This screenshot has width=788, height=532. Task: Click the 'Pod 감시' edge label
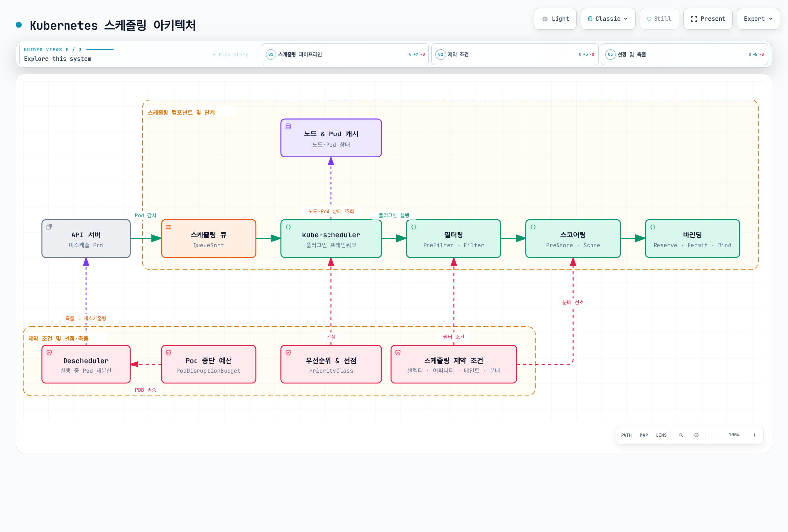145,215
